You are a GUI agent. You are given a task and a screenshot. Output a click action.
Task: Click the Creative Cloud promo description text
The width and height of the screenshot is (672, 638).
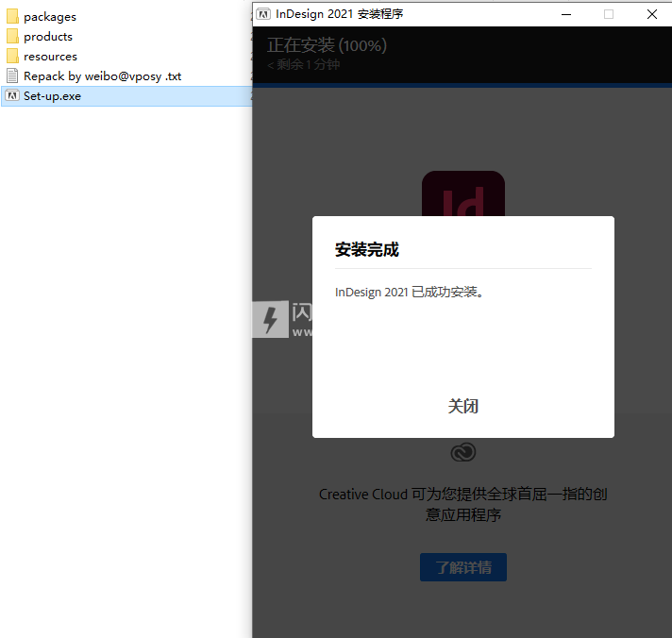pos(463,504)
